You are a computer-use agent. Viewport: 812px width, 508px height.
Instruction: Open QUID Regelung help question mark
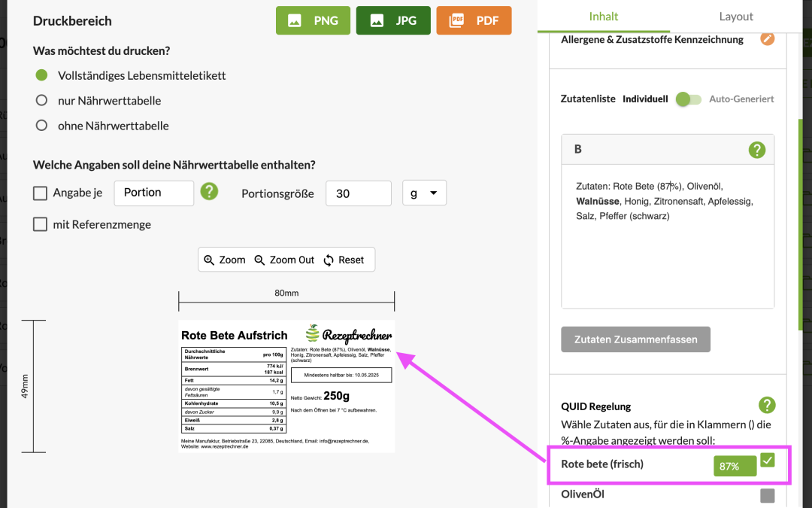[x=766, y=406]
